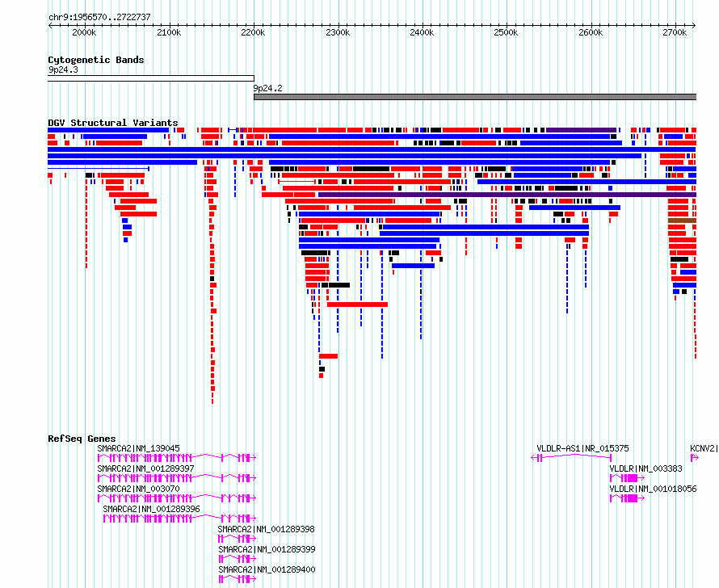This screenshot has width=719, height=588.
Task: Open the RefSeq Genes track title
Action: point(82,439)
